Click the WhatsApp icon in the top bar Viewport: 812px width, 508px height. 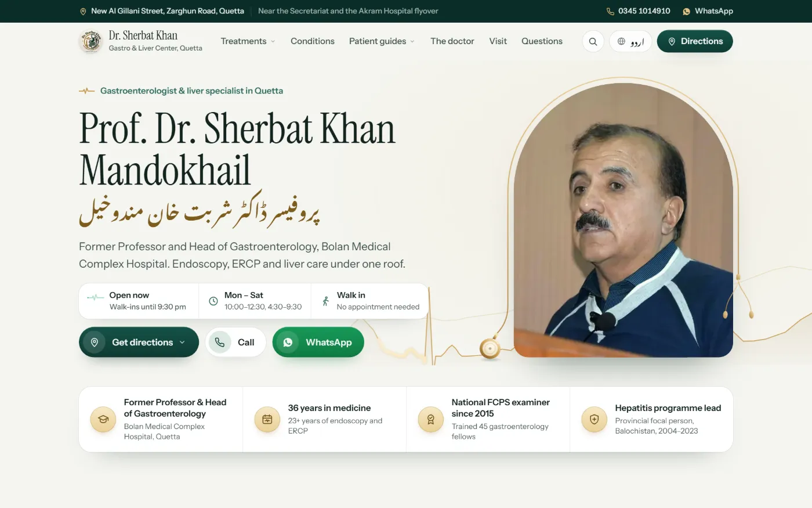[x=686, y=11]
